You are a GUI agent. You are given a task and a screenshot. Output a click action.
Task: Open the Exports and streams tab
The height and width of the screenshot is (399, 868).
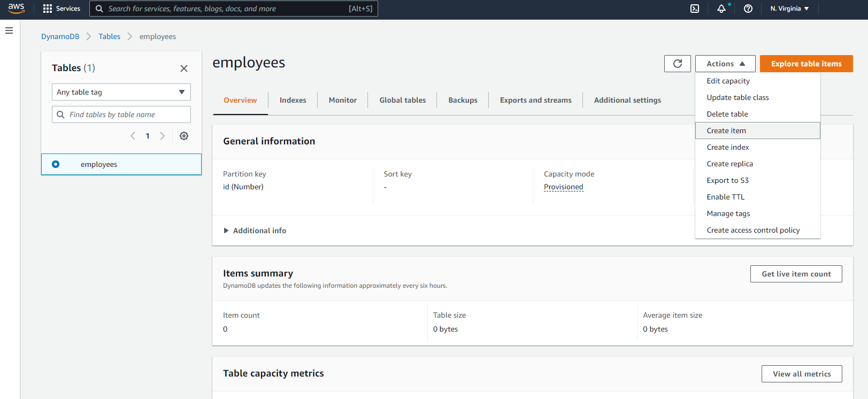coord(536,100)
